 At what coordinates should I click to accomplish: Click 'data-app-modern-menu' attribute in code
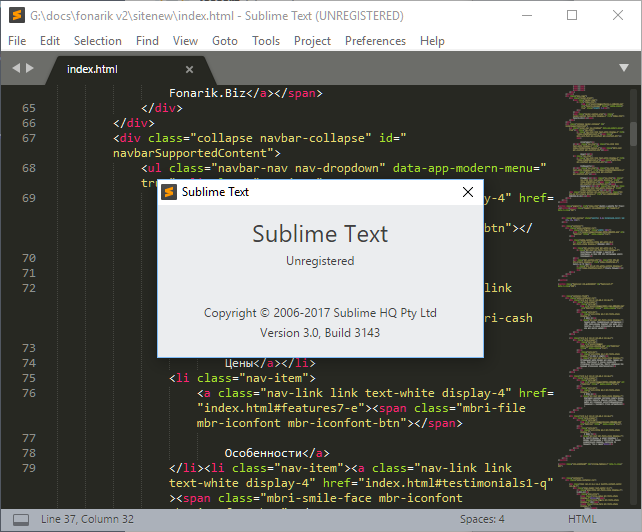tap(463, 168)
